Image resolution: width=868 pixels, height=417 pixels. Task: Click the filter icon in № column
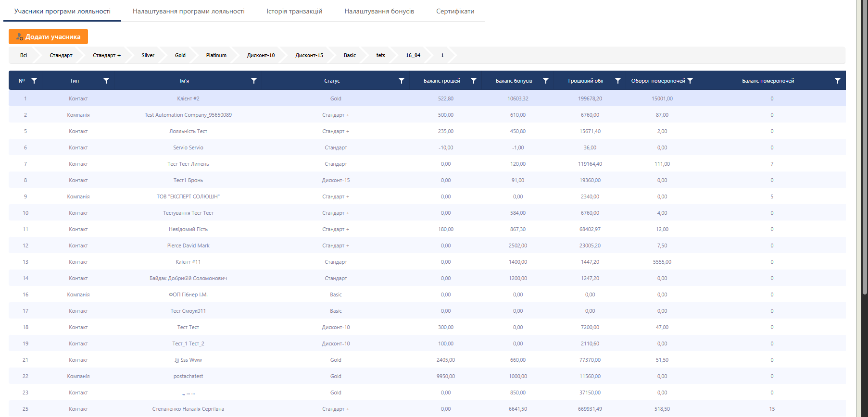[34, 81]
